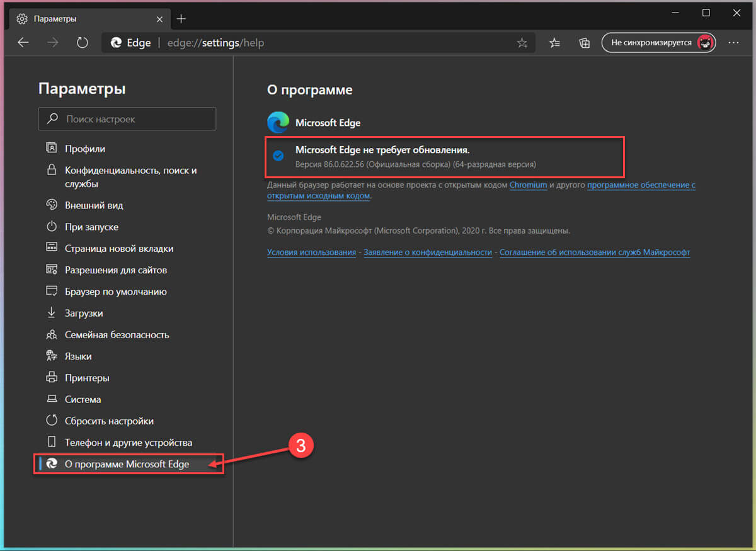Open the Collections icon
This screenshot has height=551, width=756.
click(x=585, y=43)
